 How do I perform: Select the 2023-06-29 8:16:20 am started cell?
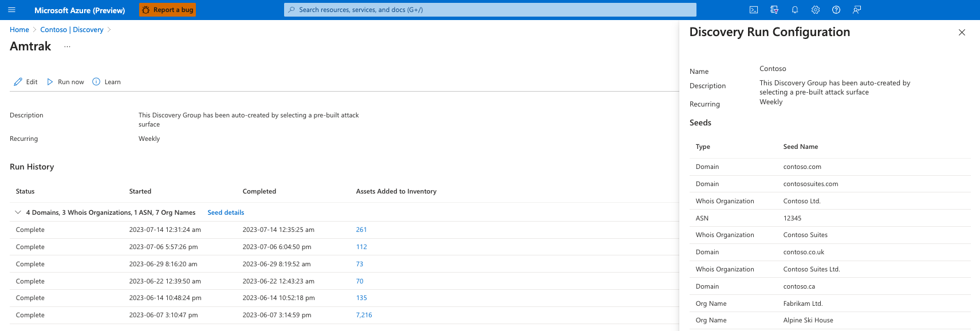[x=163, y=264]
